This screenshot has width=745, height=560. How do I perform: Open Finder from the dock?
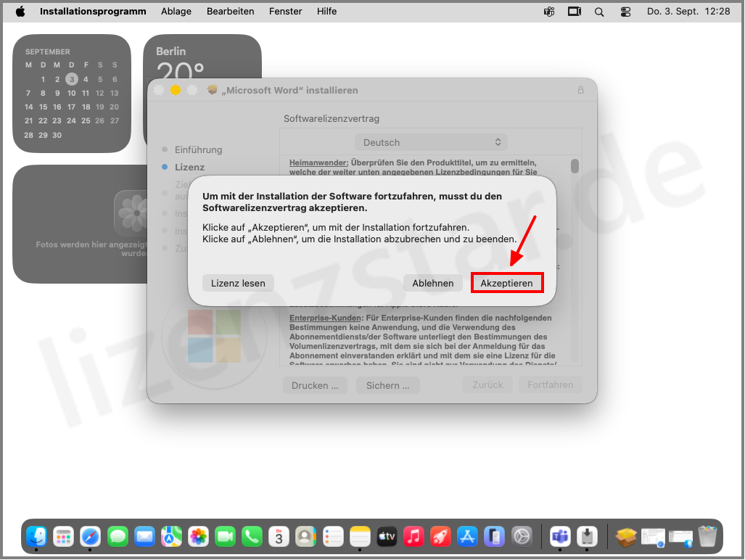(x=36, y=537)
